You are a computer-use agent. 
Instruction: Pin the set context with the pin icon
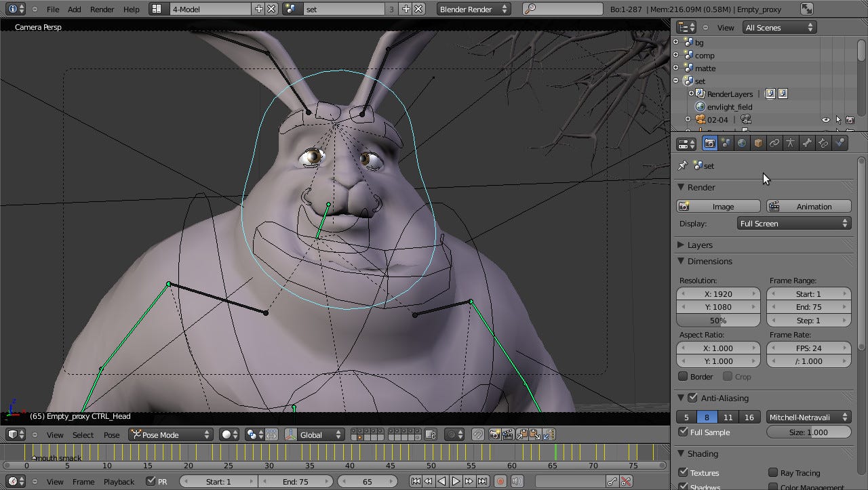pyautogui.click(x=683, y=165)
